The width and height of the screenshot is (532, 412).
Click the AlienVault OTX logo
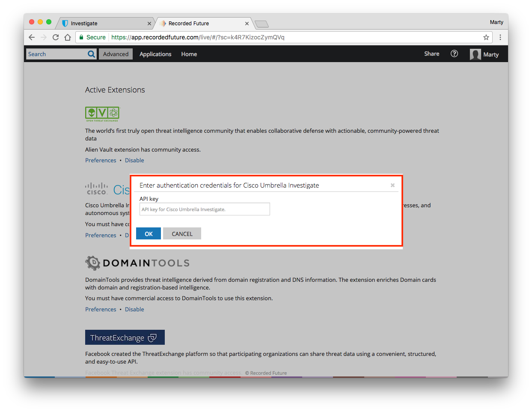coord(102,113)
